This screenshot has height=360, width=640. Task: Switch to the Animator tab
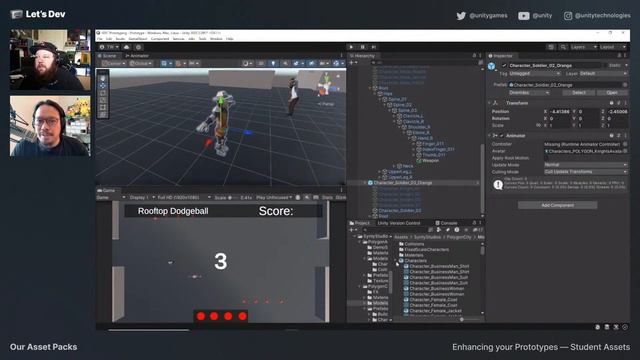tap(137, 56)
